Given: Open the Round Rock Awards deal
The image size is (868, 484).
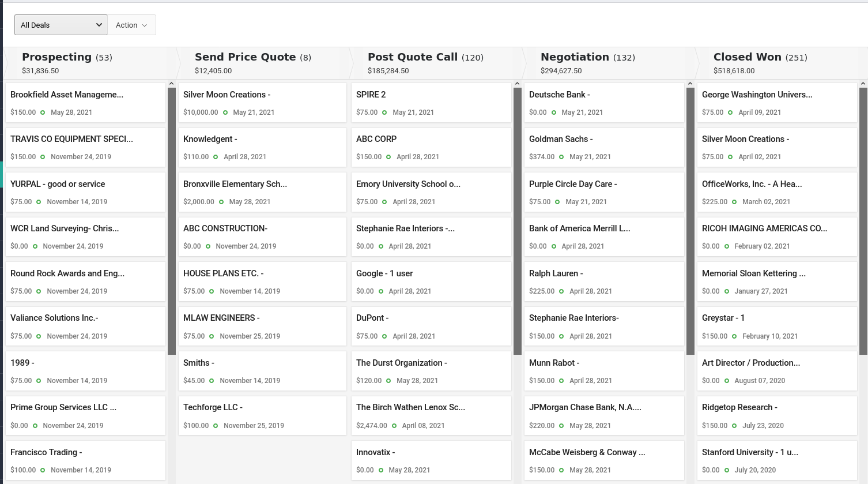Looking at the screenshot, I should tap(85, 282).
